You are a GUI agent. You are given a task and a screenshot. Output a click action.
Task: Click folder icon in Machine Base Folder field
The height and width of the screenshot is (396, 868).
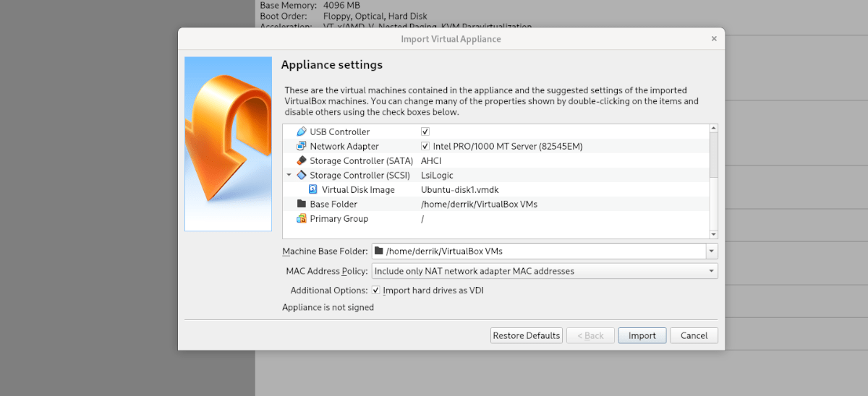tap(379, 251)
